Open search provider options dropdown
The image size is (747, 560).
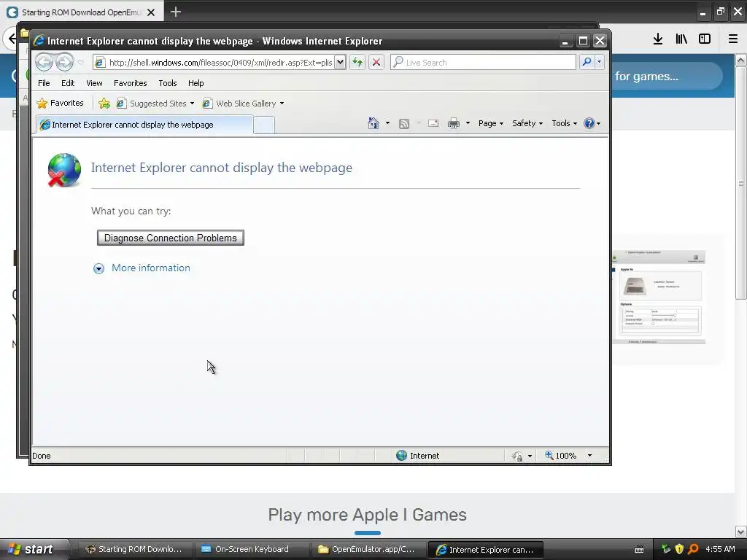click(x=600, y=62)
